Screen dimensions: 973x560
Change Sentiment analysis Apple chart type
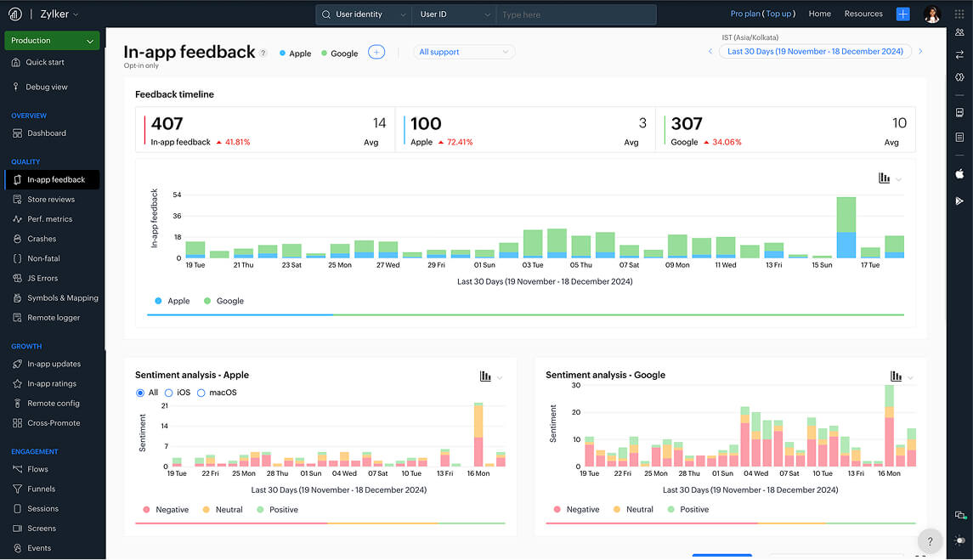490,376
